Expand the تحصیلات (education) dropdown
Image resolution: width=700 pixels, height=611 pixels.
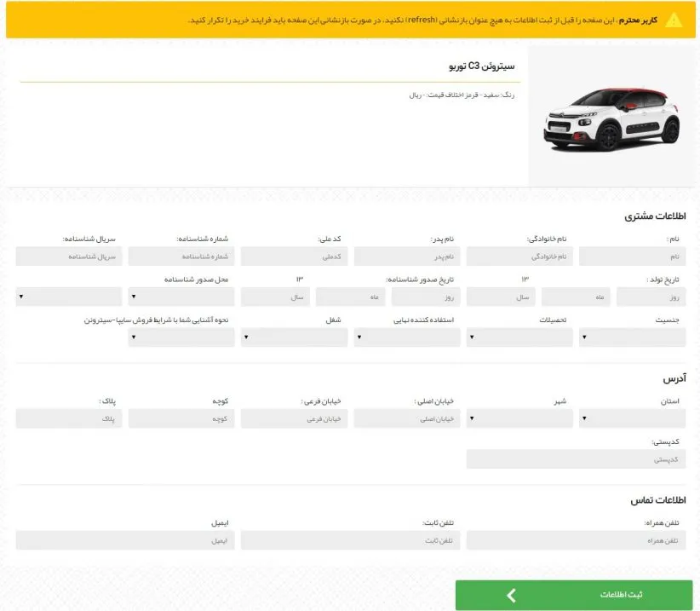click(519, 337)
